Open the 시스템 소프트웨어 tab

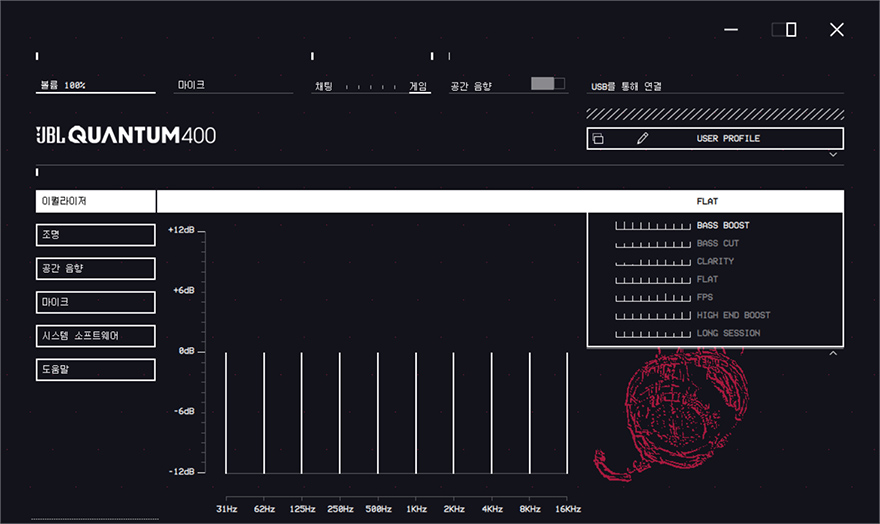(95, 335)
